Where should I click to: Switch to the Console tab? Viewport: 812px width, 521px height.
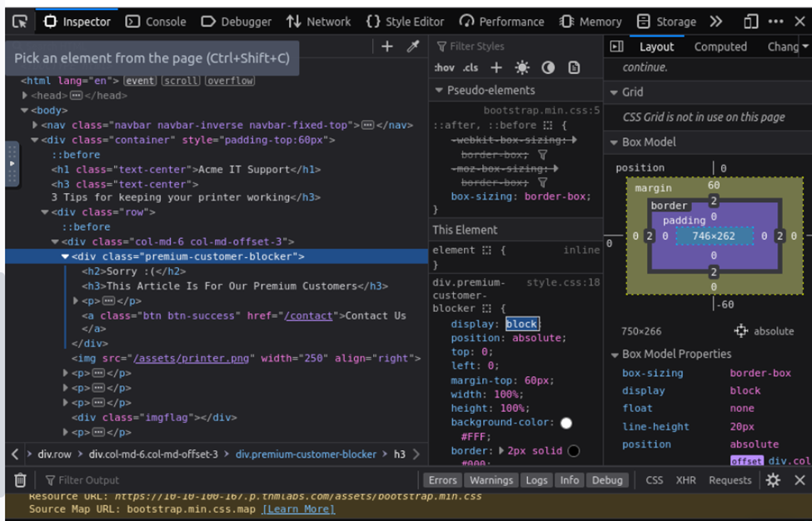click(x=156, y=22)
